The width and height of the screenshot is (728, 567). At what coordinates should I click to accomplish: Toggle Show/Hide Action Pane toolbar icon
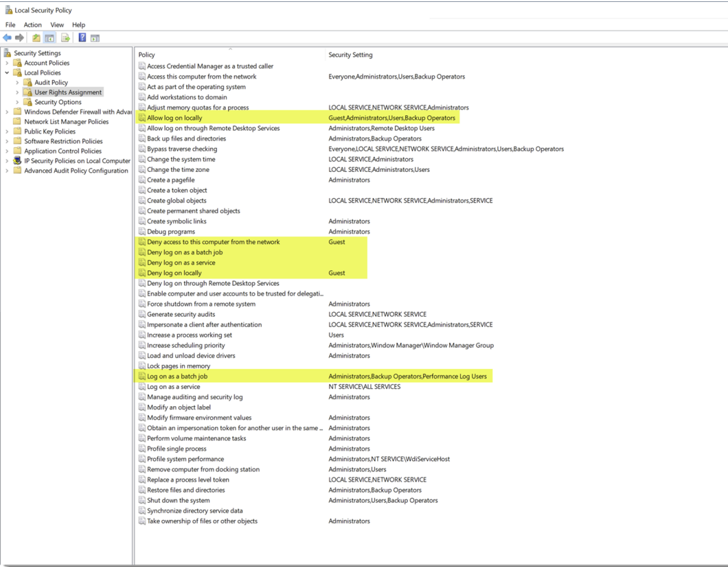pos(95,38)
